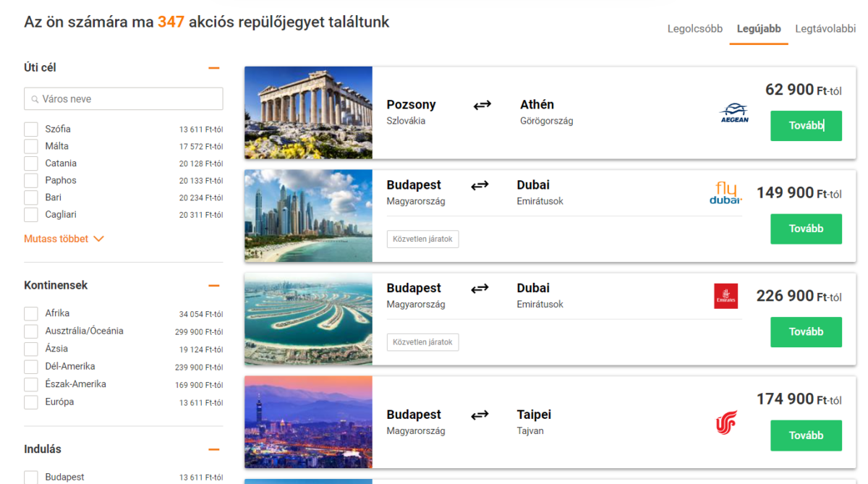
Task: Click the Pozsony departure city name
Action: [x=411, y=105]
